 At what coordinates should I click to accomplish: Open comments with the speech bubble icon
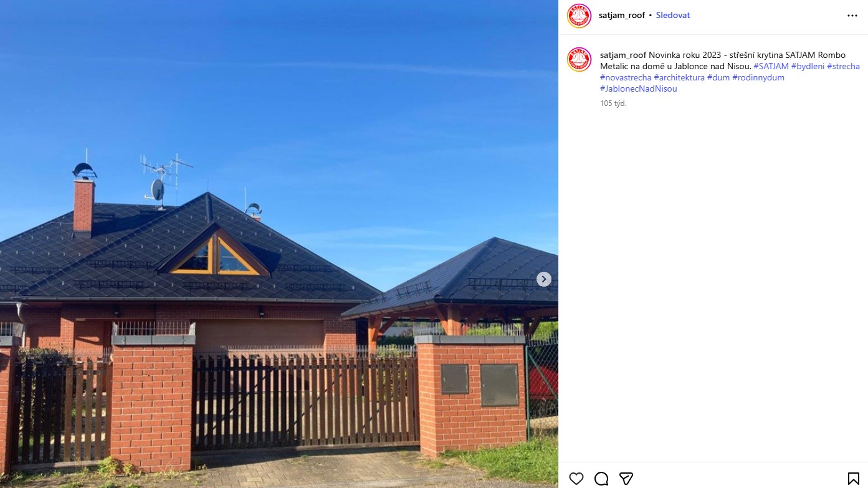[601, 479]
